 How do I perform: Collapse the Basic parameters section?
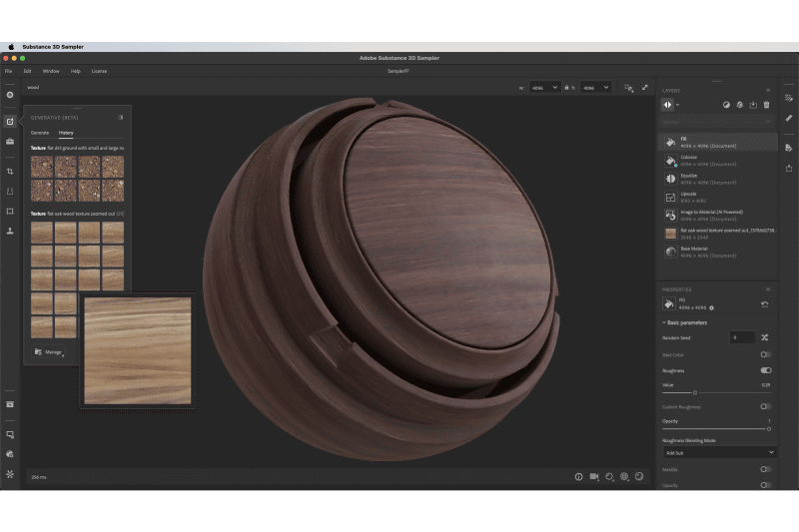pyautogui.click(x=684, y=322)
